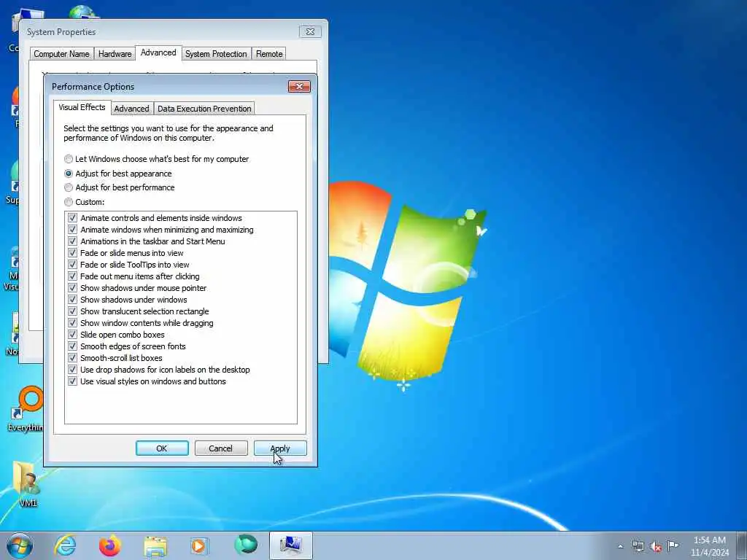The width and height of the screenshot is (747, 560).
Task: Open the Hardware tab in System Properties
Action: [x=115, y=54]
